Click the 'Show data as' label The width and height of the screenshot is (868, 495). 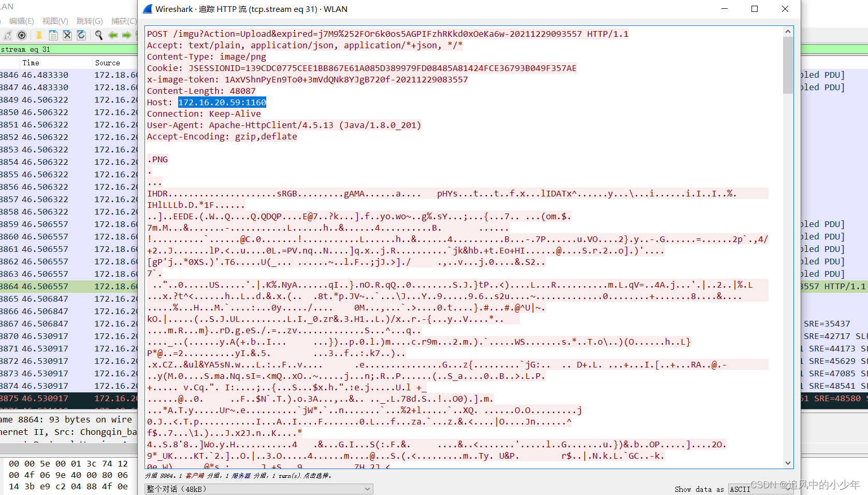click(x=699, y=489)
